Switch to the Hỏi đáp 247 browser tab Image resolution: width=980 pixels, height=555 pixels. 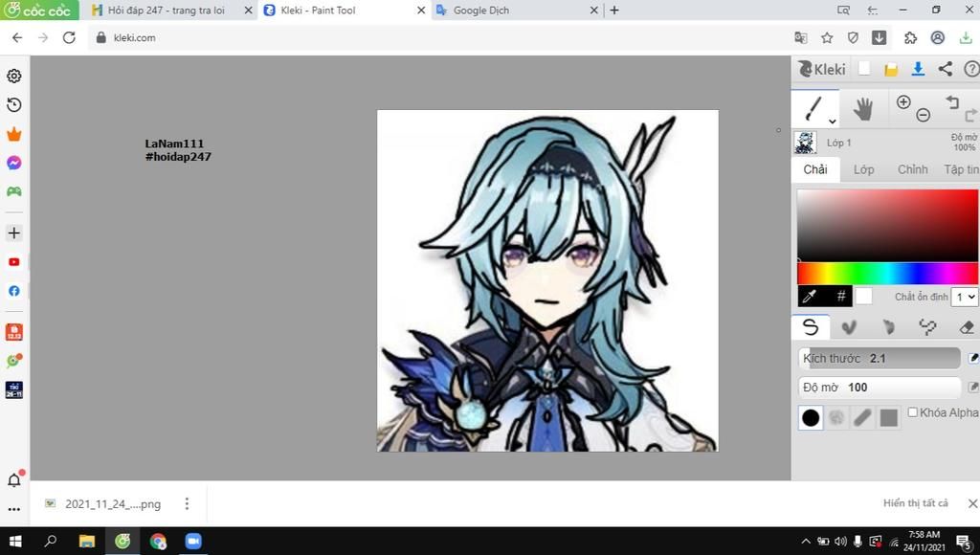[167, 11]
